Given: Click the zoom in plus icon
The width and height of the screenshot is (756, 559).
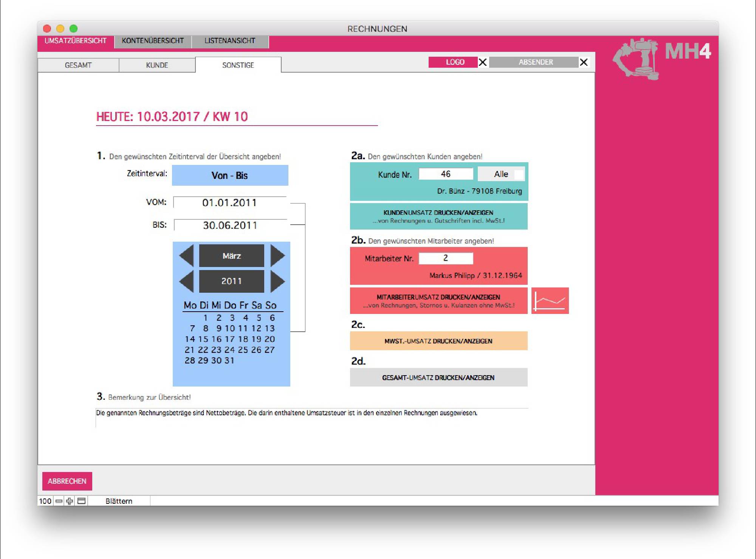Looking at the screenshot, I should (x=70, y=501).
